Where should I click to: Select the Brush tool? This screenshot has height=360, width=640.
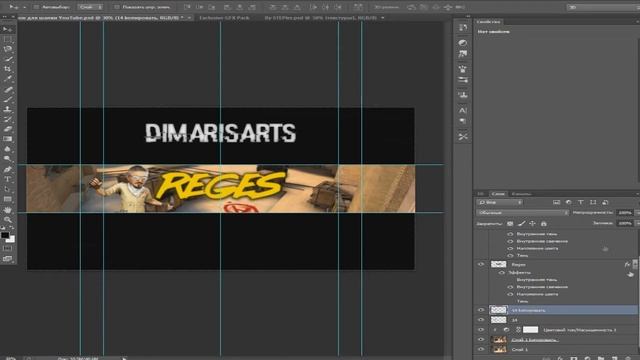coord(8,99)
